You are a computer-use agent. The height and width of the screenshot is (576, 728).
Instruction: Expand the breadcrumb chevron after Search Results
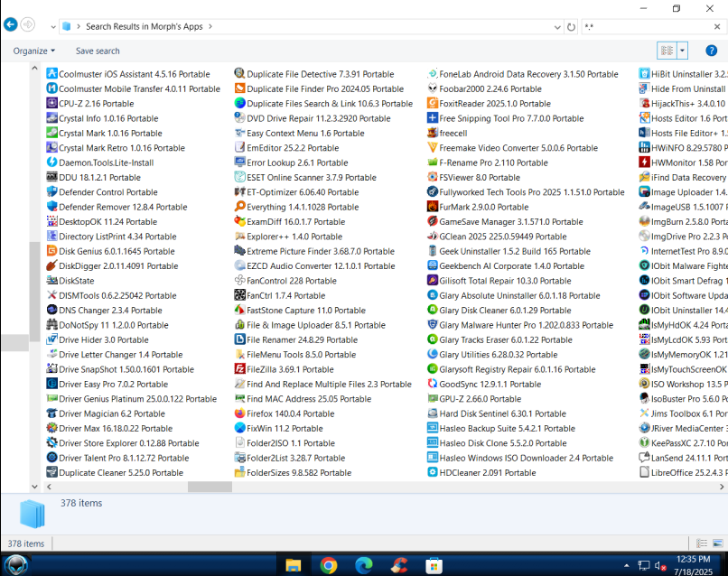pos(210,26)
